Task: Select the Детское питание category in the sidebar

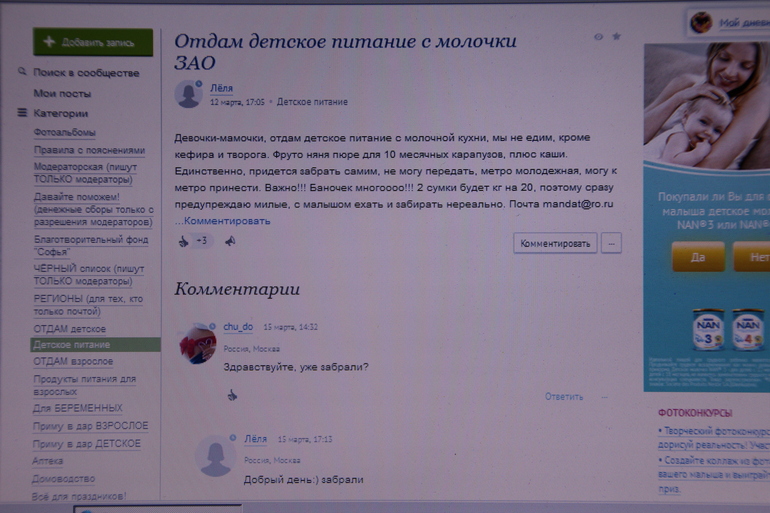Action: click(71, 344)
